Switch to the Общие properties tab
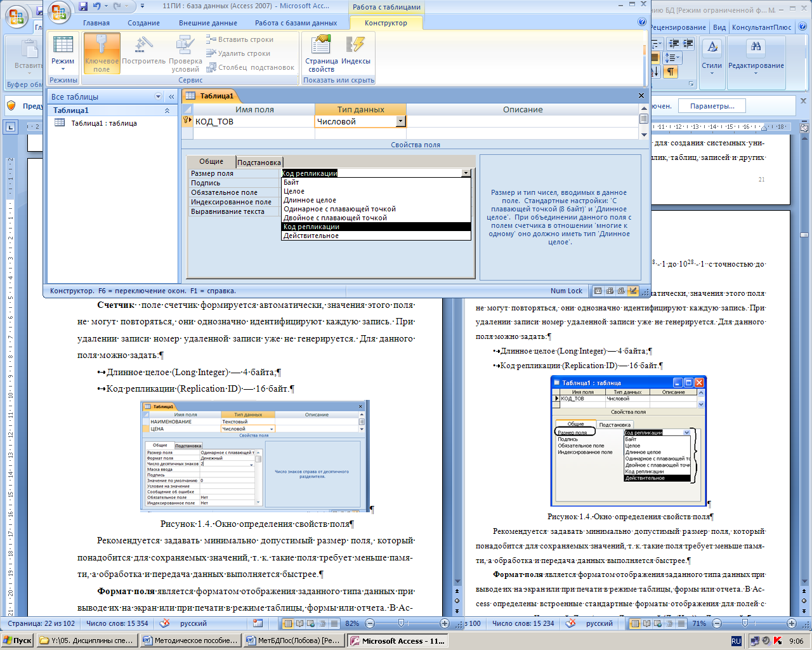This screenshot has width=812, height=650. [211, 162]
